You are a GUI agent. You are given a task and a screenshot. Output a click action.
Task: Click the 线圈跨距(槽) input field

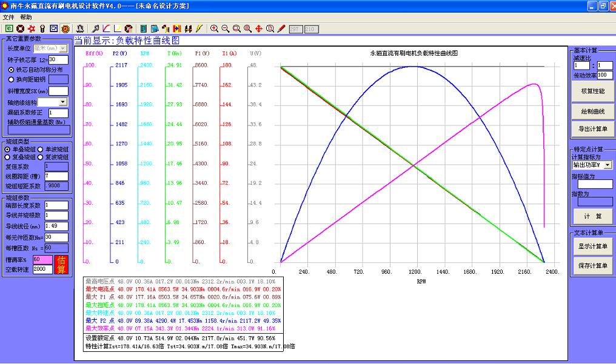[56, 176]
